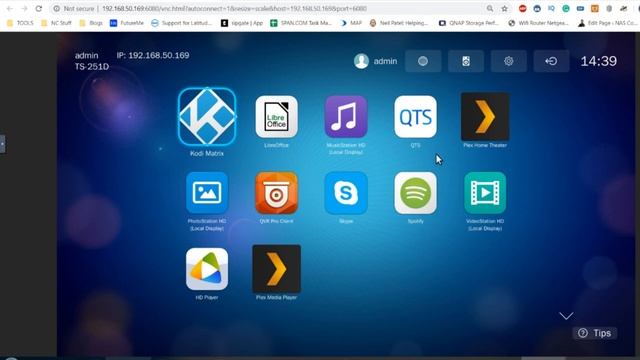
Task: Open Support for Latitude bookmark
Action: pyautogui.click(x=182, y=23)
